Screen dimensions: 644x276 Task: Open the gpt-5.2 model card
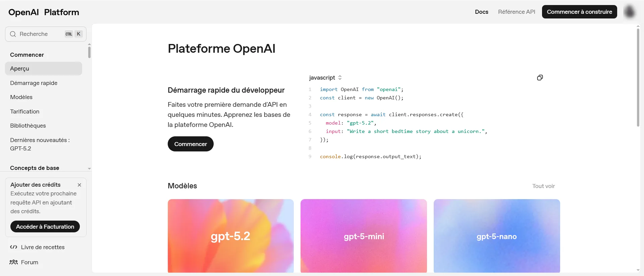click(x=230, y=236)
